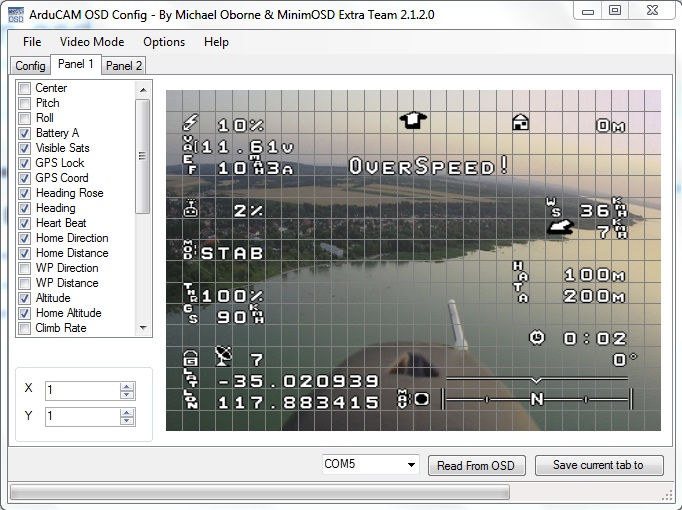The width and height of the screenshot is (682, 510).
Task: Select the OverSpeed! warning text in preview
Action: click(x=428, y=166)
